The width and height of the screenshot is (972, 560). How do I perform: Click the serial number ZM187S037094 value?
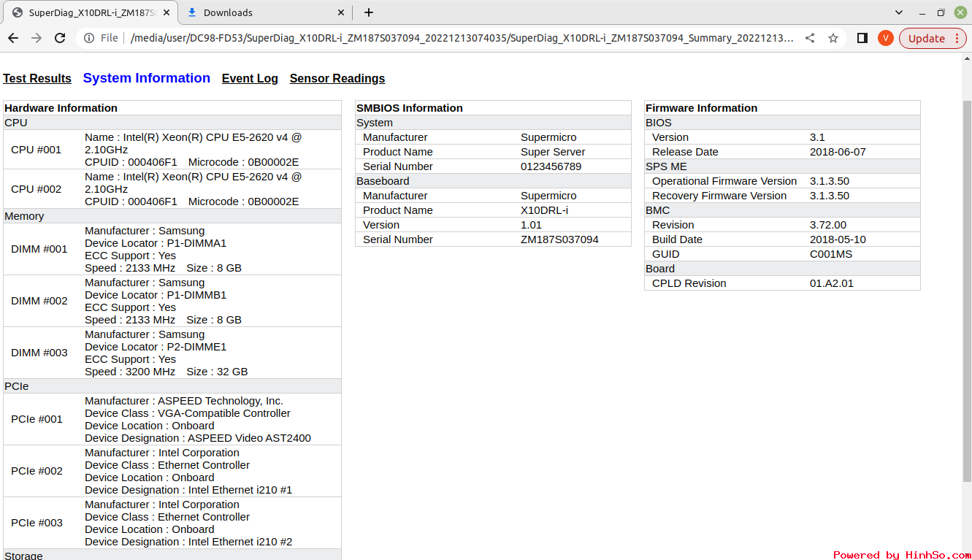tap(559, 239)
